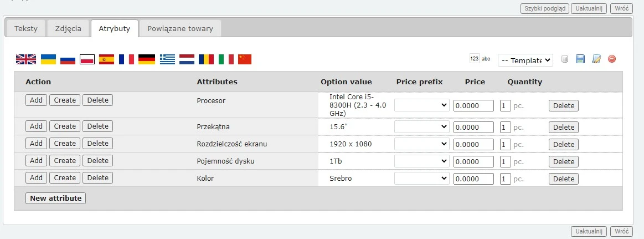644x239 pixels.
Task: Expand Price prefix dropdown for Kolor row
Action: (x=421, y=179)
